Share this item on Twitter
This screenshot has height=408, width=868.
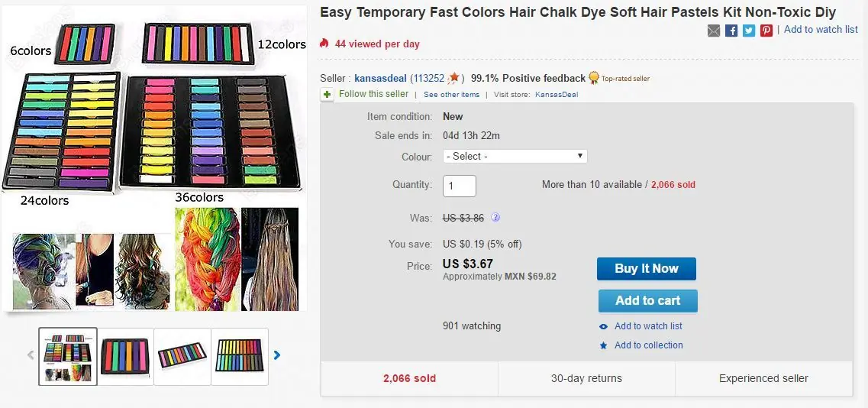[749, 31]
